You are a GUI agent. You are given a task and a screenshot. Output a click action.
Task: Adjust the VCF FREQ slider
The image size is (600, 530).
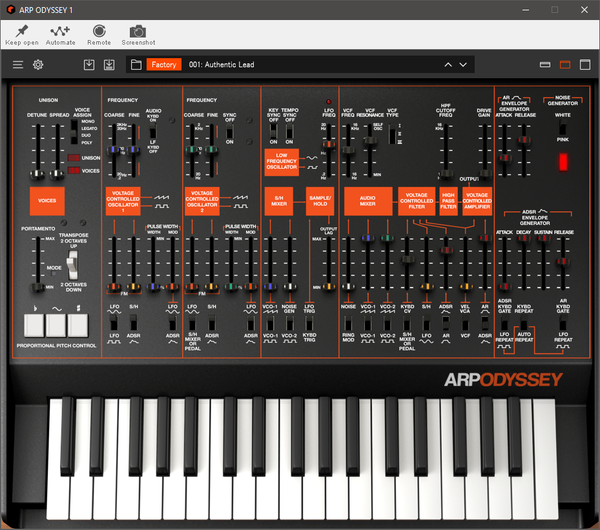(x=348, y=150)
